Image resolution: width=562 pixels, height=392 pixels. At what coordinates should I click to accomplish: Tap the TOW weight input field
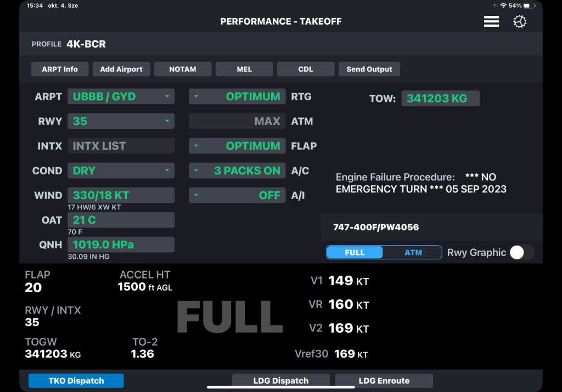coord(440,99)
